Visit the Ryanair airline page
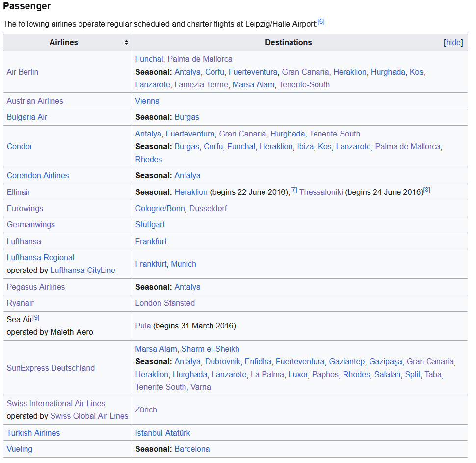The image size is (476, 463). coord(20,303)
